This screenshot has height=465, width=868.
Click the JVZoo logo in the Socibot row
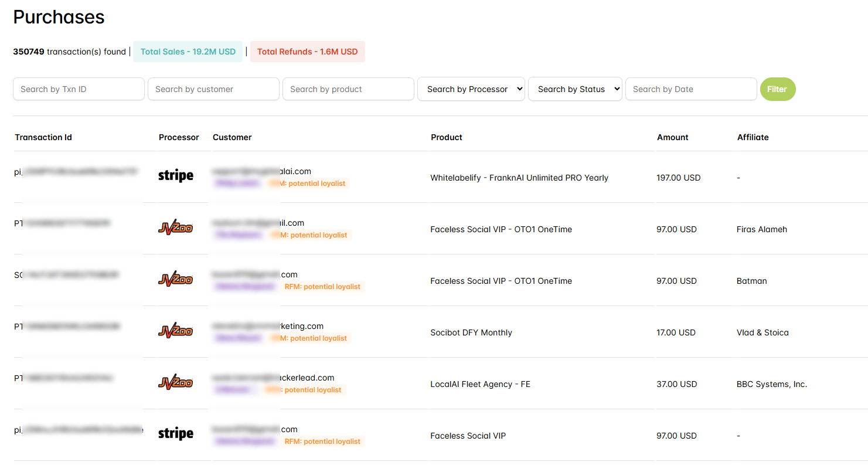176,331
